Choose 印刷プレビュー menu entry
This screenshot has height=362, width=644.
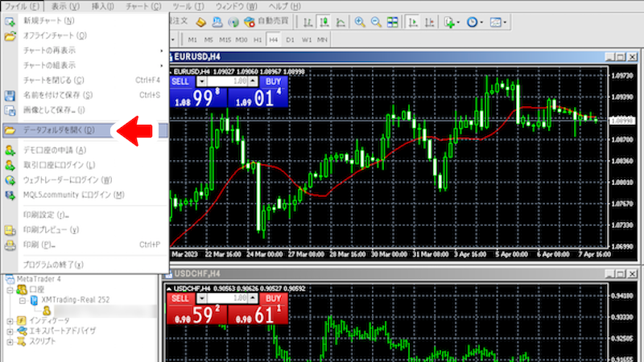coord(85,230)
